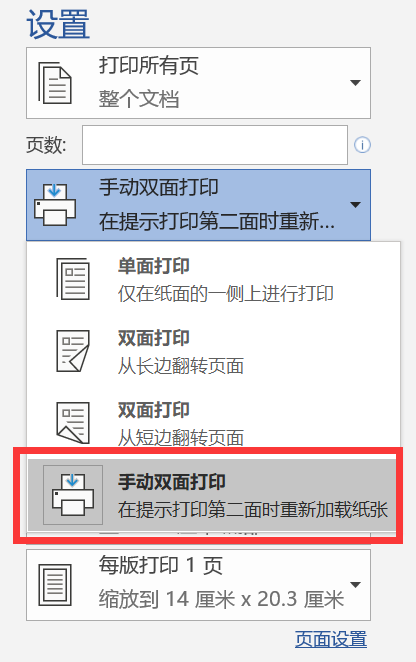The height and width of the screenshot is (662, 416).
Task: Expand the 打印所有页 dropdown arrow
Action: click(356, 83)
